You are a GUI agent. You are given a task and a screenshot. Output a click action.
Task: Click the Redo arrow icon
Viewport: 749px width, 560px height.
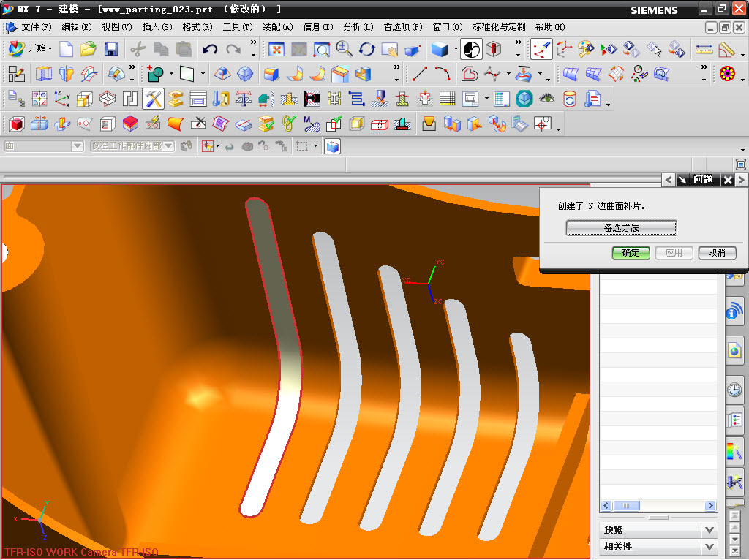point(233,49)
